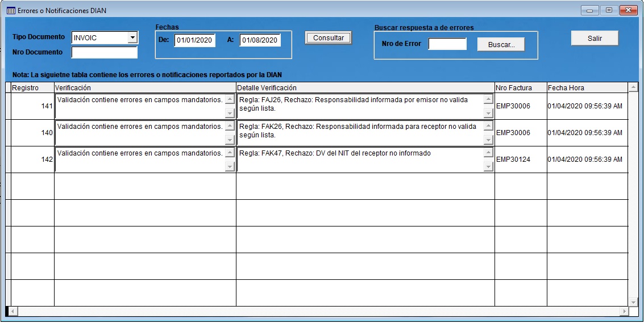644x323 pixels.
Task: Click the A date field 01/08/2020
Action: [260, 40]
